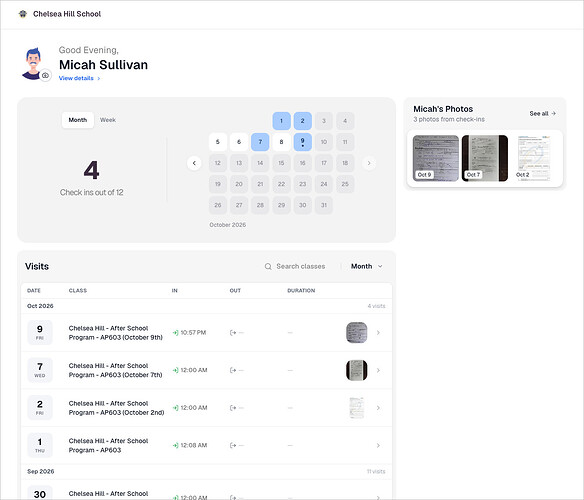
Task: Select October 2 on the calendar
Action: point(302,121)
